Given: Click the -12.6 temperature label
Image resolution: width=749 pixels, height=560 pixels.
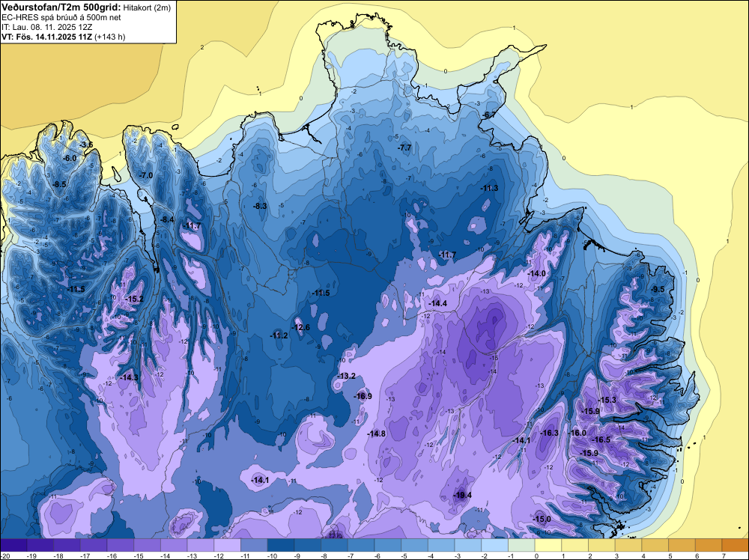Looking at the screenshot, I should [300, 327].
